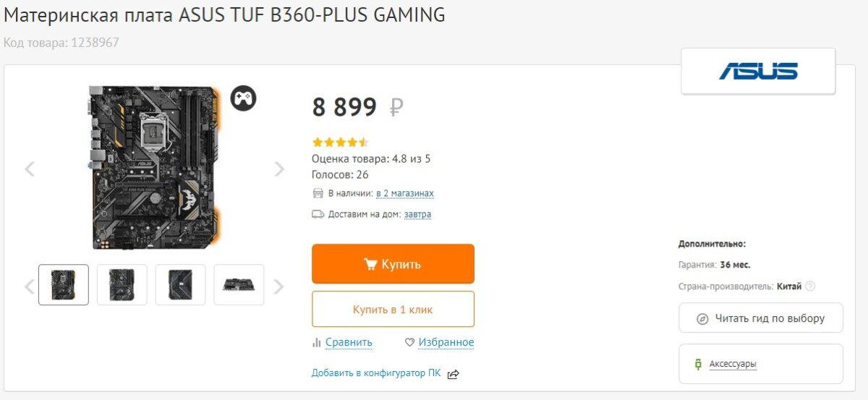
Task: Click the share arrow icon after configurator link
Action: pos(454,374)
